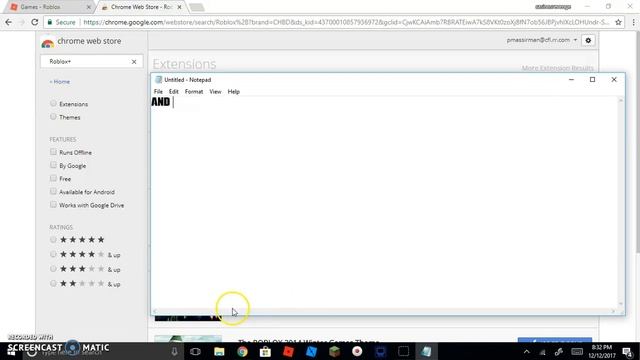The height and width of the screenshot is (360, 640).
Task: Open the Notepad View menu
Action: (x=215, y=91)
